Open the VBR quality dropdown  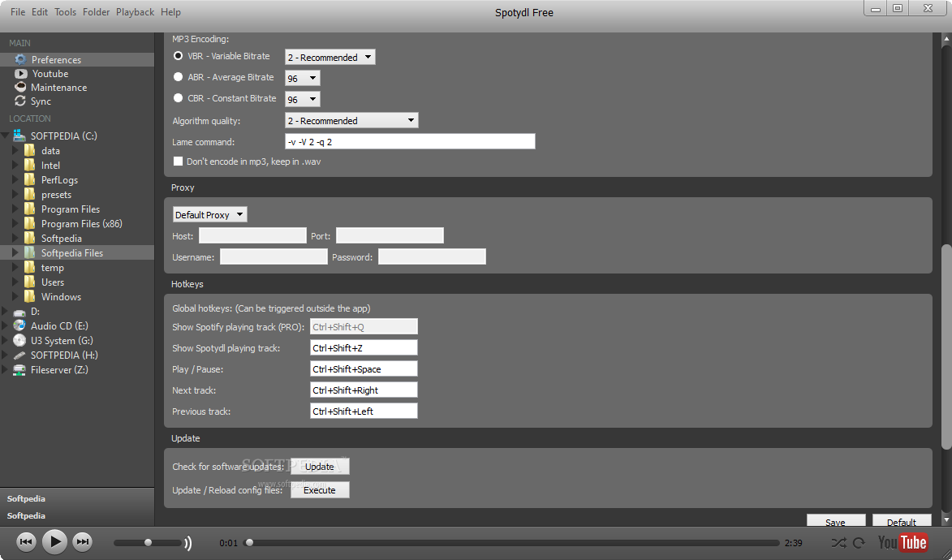tap(330, 57)
